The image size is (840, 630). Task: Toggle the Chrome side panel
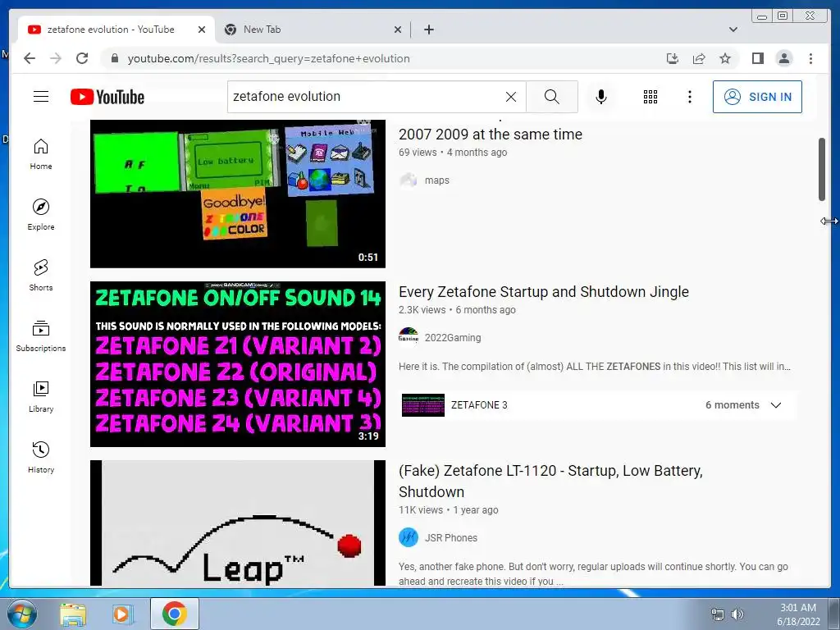point(757,58)
